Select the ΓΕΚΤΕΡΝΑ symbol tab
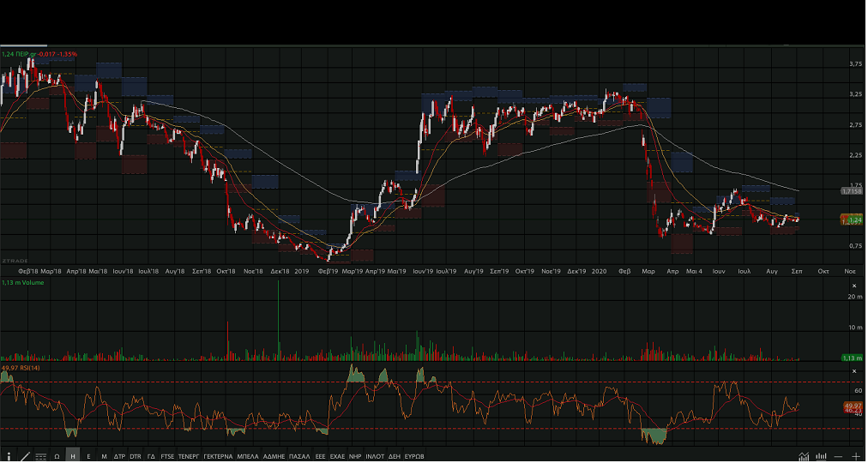Screen dimensions: 868x463 tap(218, 456)
